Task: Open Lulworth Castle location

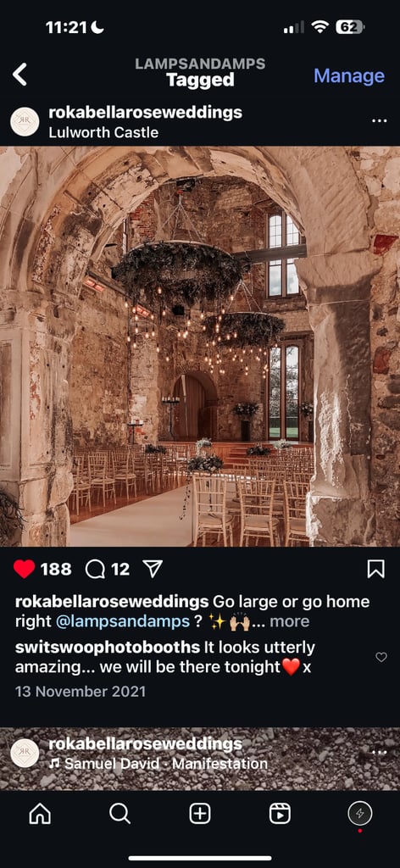Action: pos(103,132)
